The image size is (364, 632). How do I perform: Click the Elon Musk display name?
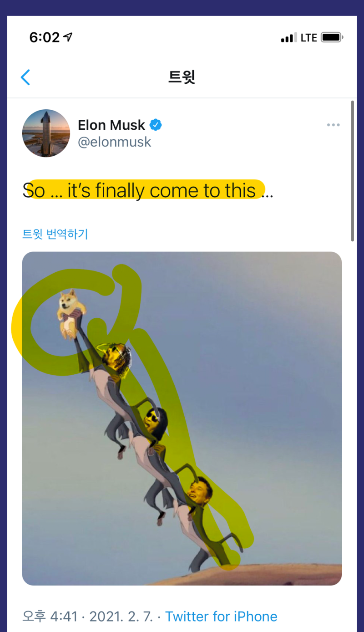pyautogui.click(x=111, y=125)
